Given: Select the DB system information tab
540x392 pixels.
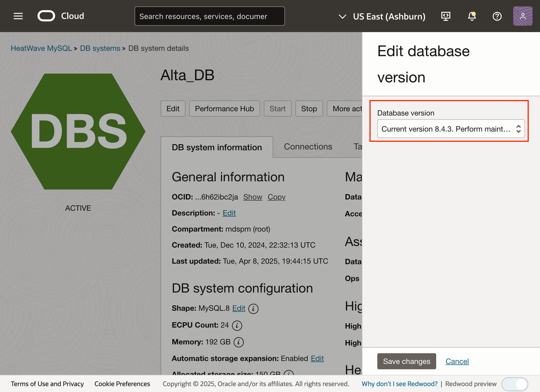Looking at the screenshot, I should 217,147.
